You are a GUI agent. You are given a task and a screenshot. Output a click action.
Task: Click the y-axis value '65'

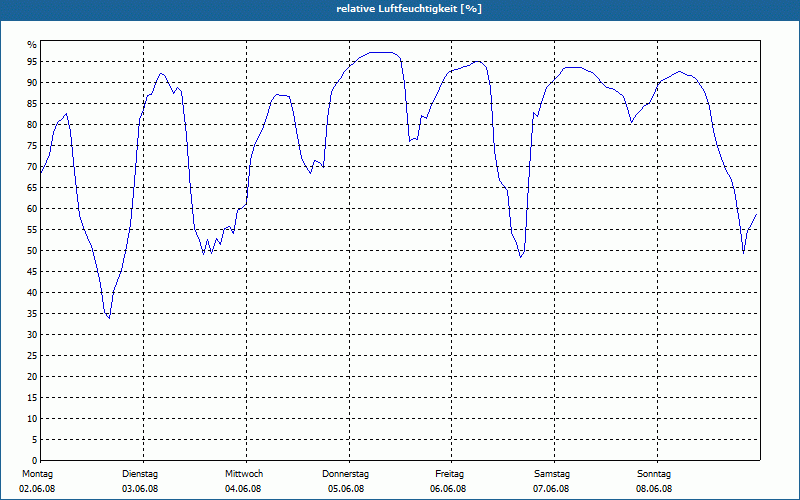pyautogui.click(x=32, y=188)
